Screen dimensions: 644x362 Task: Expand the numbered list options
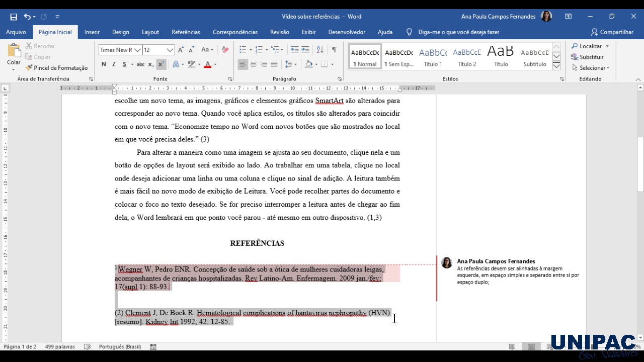266,50
